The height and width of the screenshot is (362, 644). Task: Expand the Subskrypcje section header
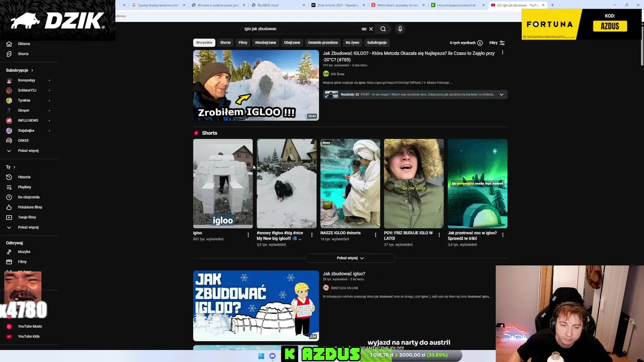(x=20, y=70)
